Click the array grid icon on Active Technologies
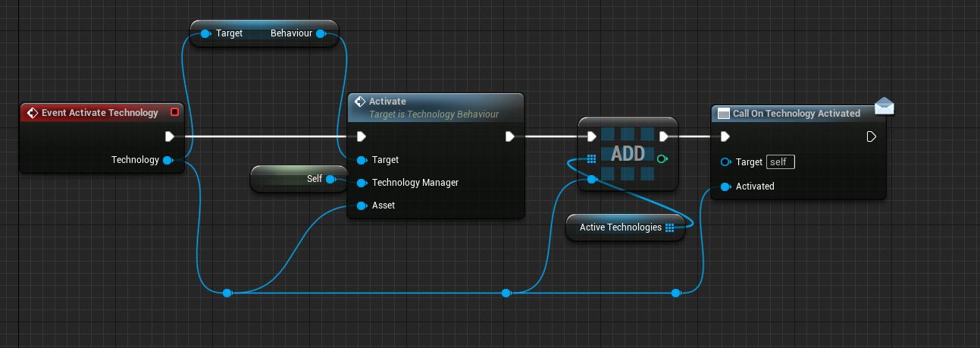Image resolution: width=980 pixels, height=348 pixels. click(x=669, y=227)
